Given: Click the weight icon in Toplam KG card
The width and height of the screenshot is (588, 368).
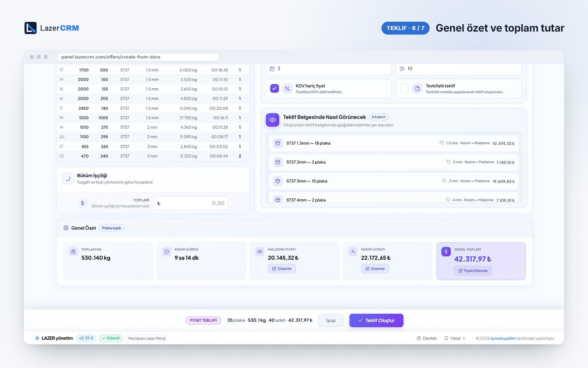Looking at the screenshot, I should (x=73, y=252).
